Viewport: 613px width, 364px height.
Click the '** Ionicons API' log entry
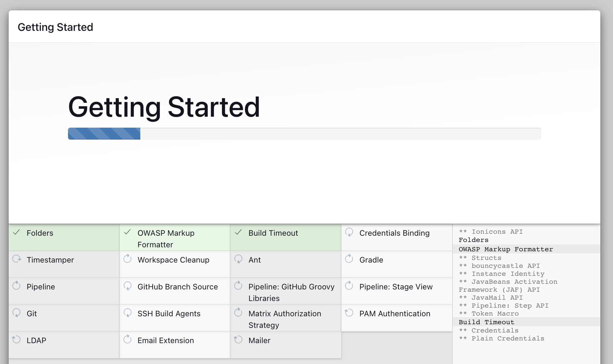(x=491, y=231)
